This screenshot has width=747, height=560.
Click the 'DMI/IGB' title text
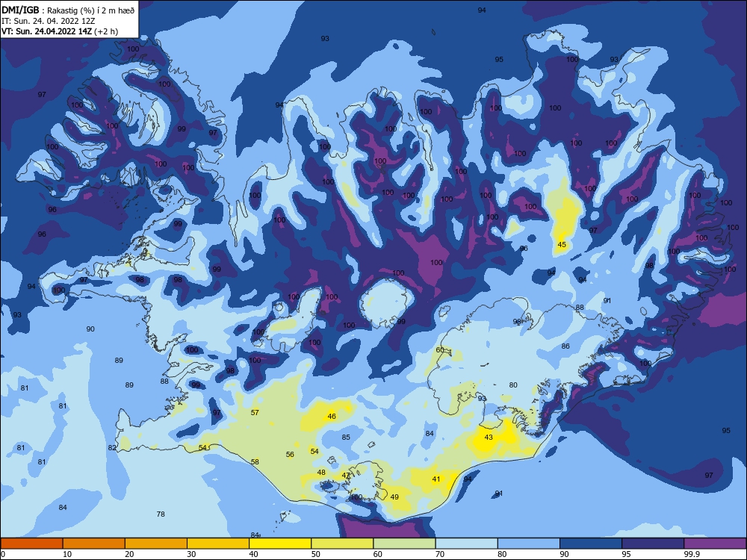coord(20,10)
